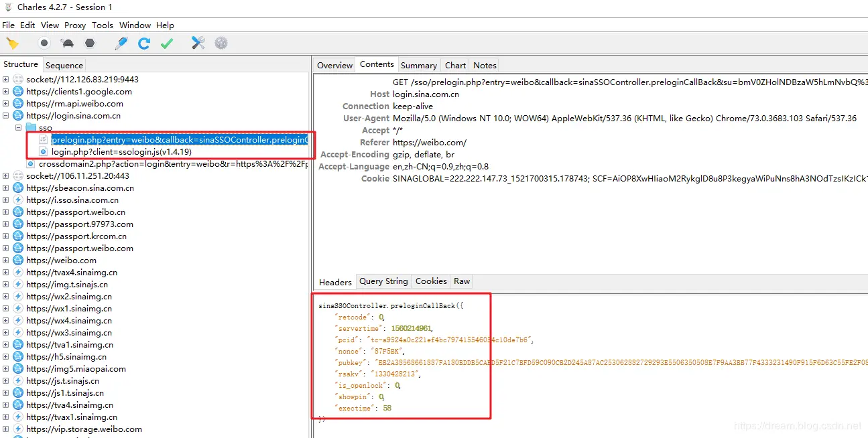Select the Query String tab

tap(383, 281)
